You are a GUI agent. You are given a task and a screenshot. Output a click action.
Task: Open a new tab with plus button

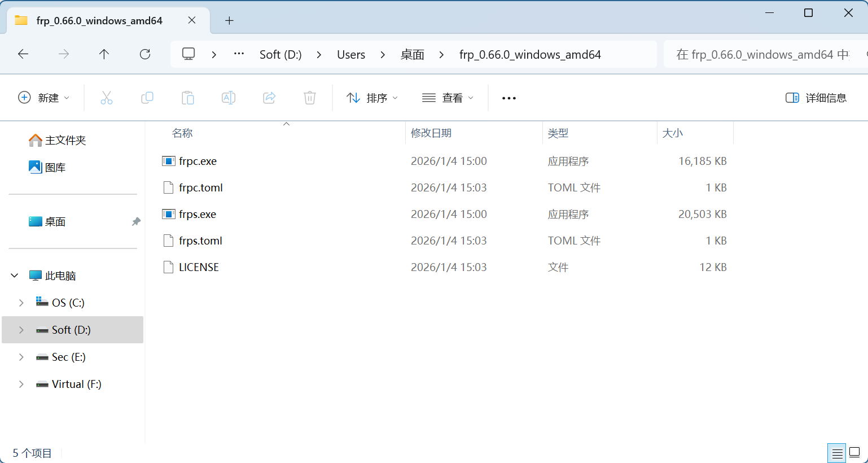tap(229, 21)
